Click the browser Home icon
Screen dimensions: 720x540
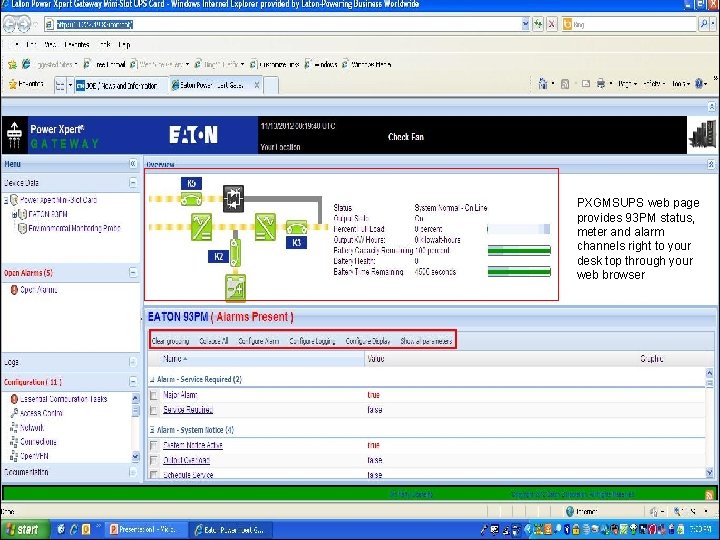pos(543,84)
